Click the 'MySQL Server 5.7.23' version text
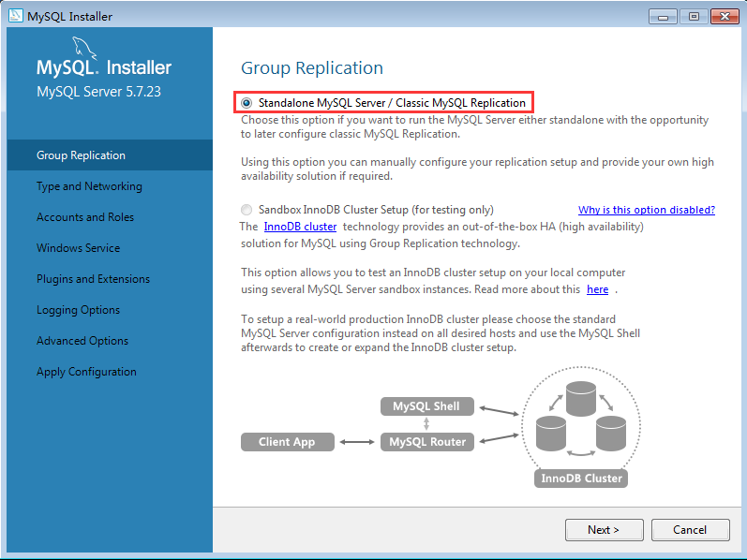Viewport: 747px width, 560px height. [x=98, y=92]
